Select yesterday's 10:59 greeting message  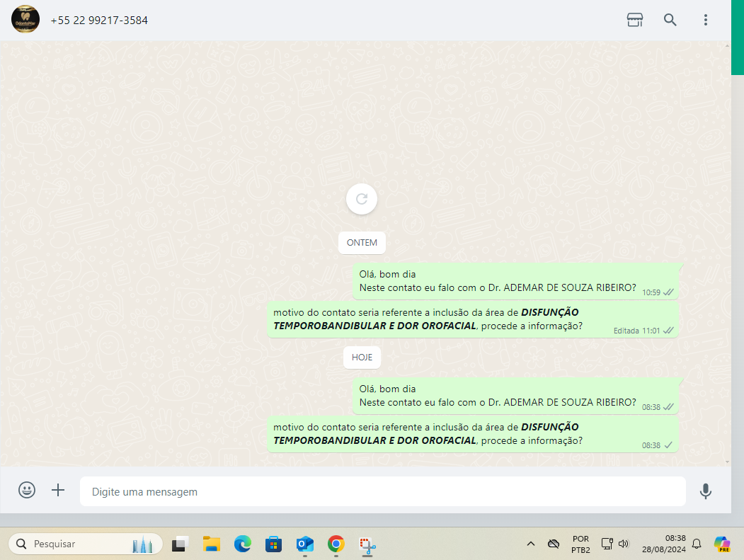(516, 282)
